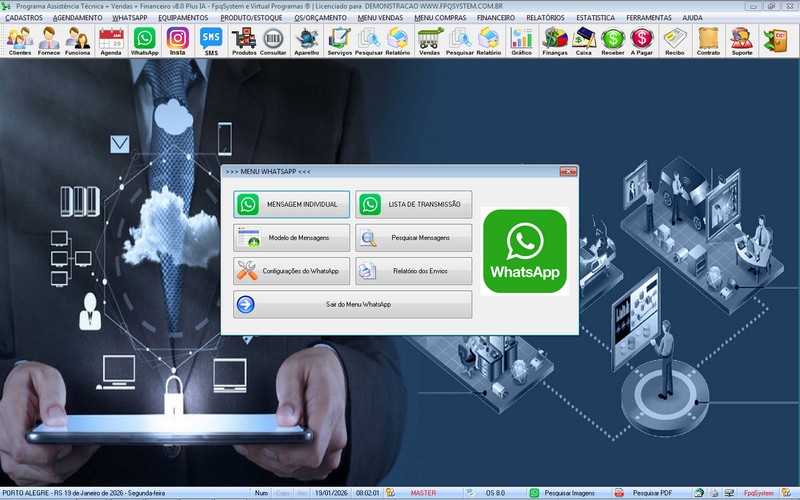
Task: Open the Aparelho equipment icon
Action: [307, 41]
